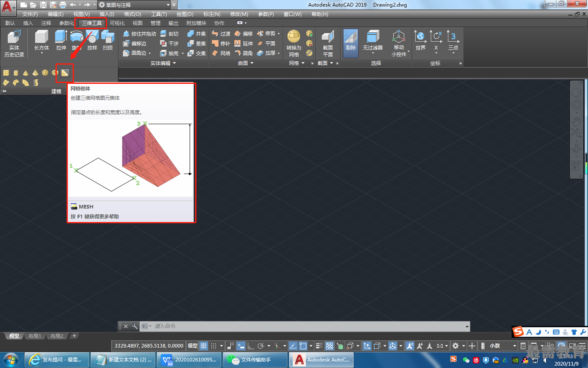Select the Mesh Torus tool icon
This screenshot has width=588, height=368.
click(x=55, y=73)
